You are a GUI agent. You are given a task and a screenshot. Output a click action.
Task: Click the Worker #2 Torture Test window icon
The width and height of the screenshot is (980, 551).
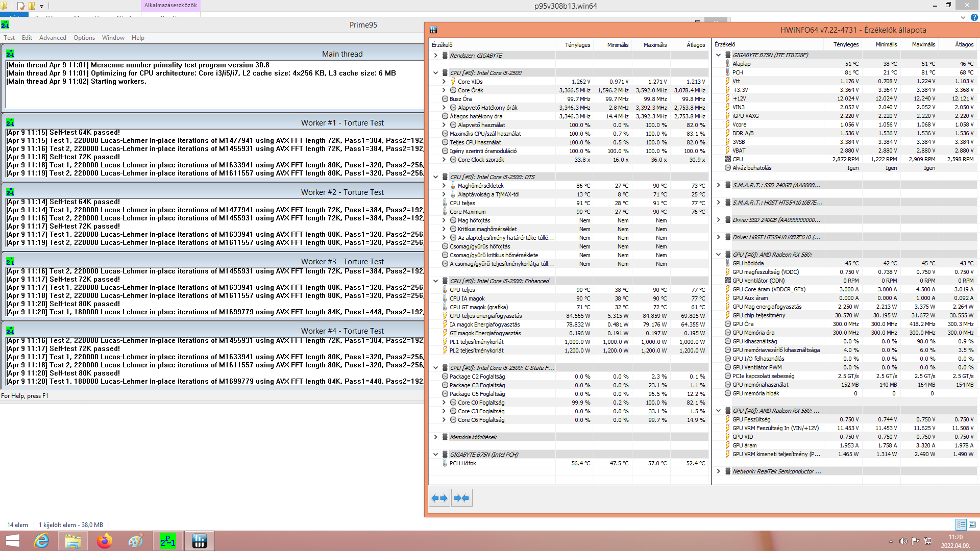point(10,192)
